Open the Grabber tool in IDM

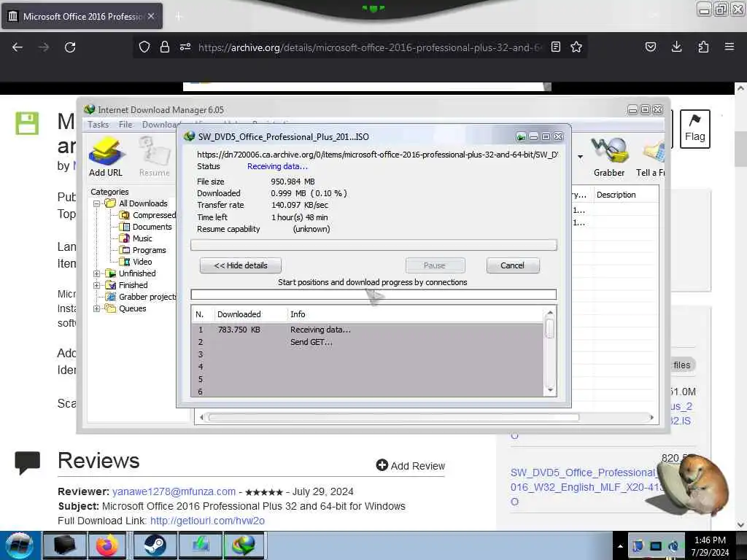point(609,156)
